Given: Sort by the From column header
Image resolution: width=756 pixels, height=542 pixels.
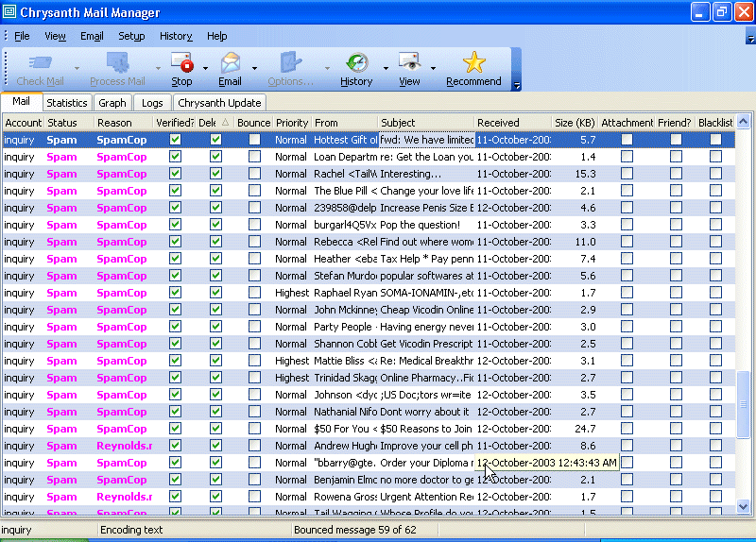Looking at the screenshot, I should click(345, 123).
